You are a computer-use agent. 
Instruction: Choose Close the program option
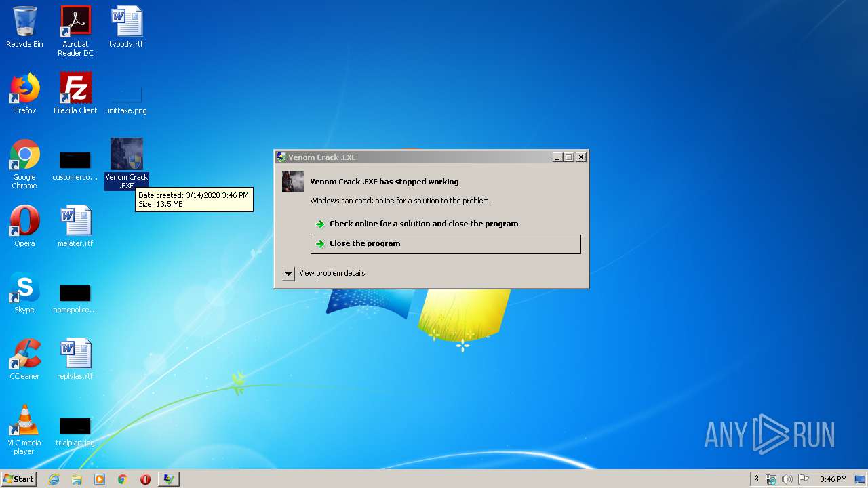point(446,244)
